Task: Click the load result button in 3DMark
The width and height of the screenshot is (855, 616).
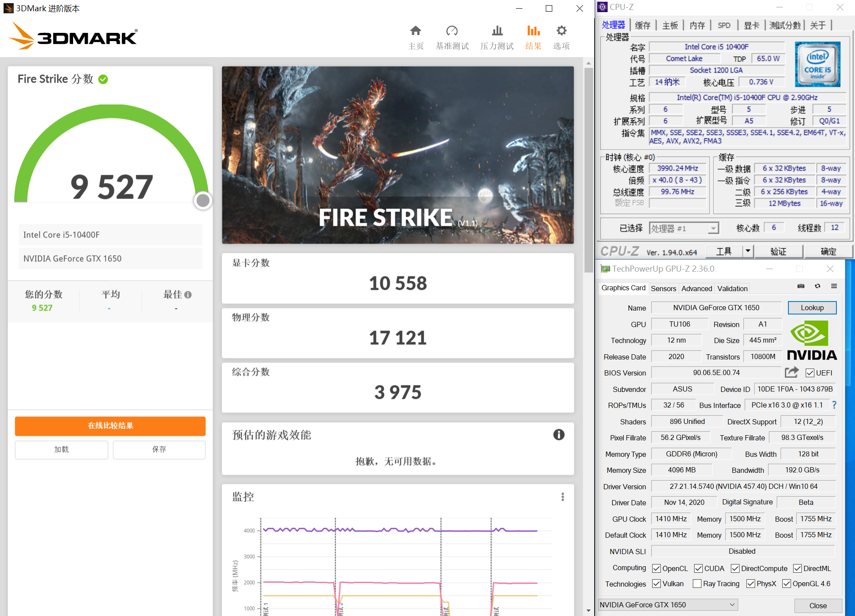Action: click(61, 449)
